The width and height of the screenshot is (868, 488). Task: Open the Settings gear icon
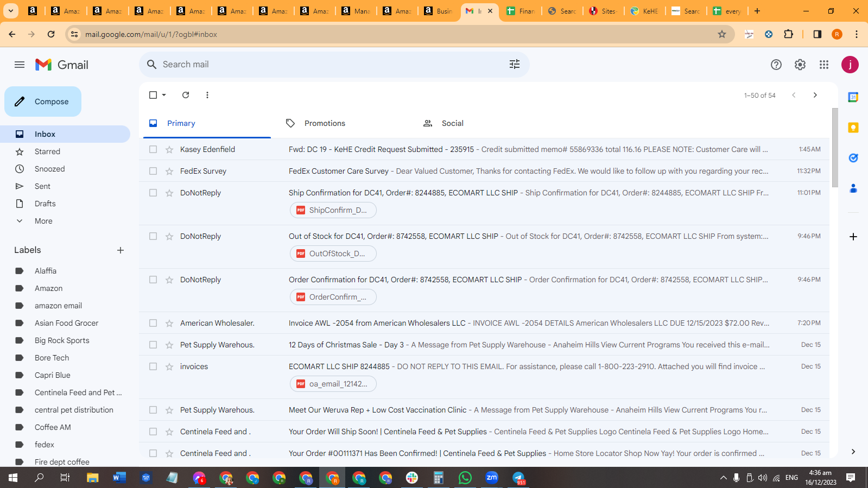point(800,65)
